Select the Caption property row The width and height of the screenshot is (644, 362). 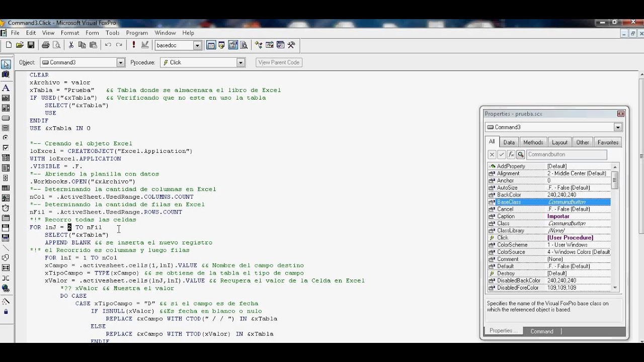(x=549, y=216)
